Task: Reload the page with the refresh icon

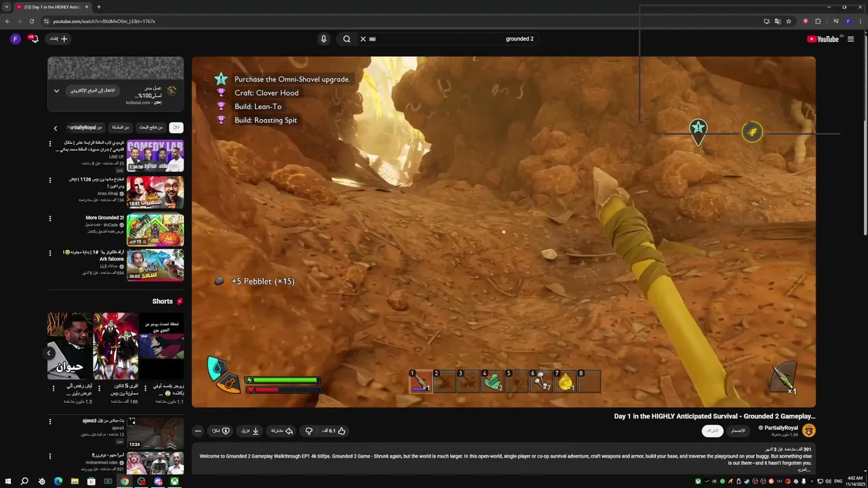Action: [x=31, y=21]
